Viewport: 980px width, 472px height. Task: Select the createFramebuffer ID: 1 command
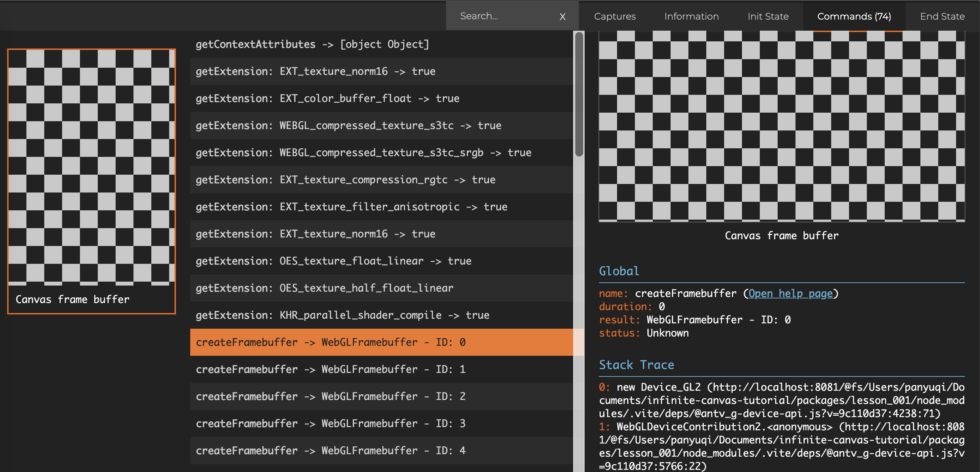[380, 369]
